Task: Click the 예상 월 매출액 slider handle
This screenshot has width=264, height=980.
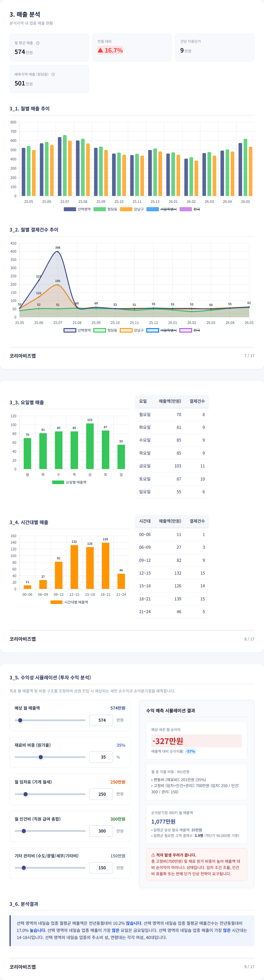Action: point(20,720)
